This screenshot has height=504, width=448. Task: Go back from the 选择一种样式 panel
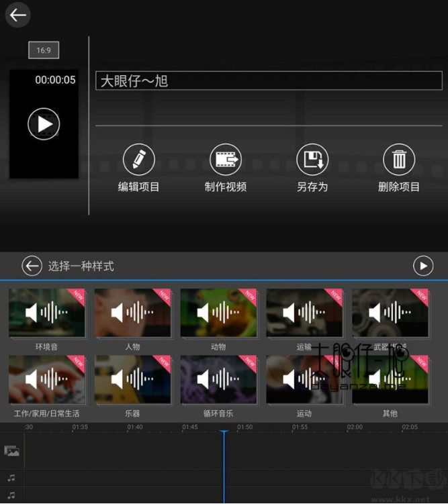point(32,266)
